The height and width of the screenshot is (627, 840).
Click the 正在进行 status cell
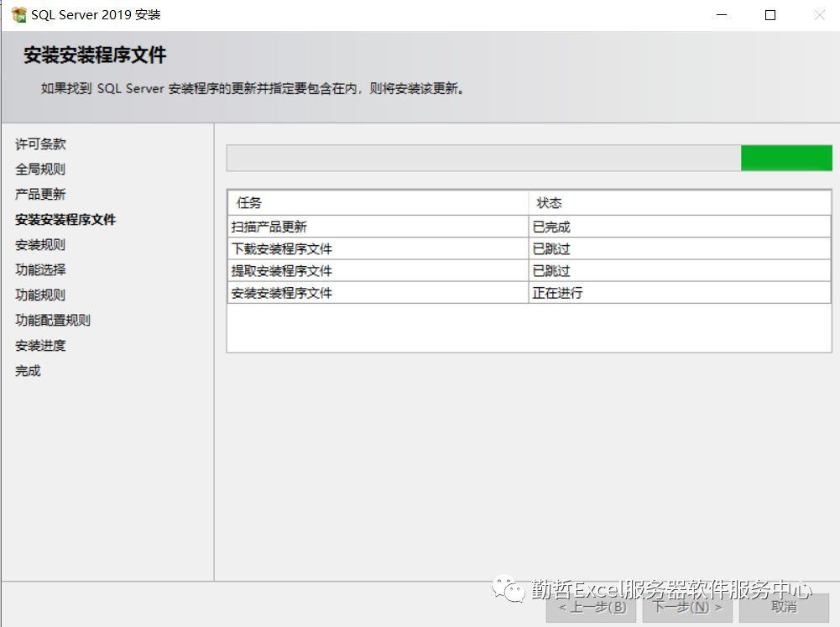(680, 293)
